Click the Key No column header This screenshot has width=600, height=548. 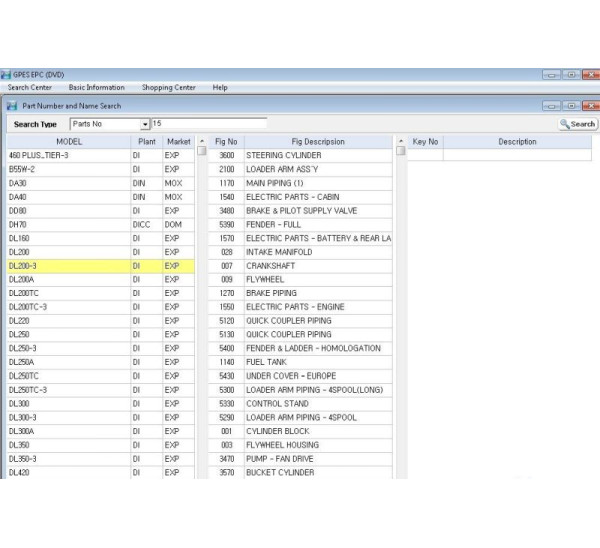point(425,142)
